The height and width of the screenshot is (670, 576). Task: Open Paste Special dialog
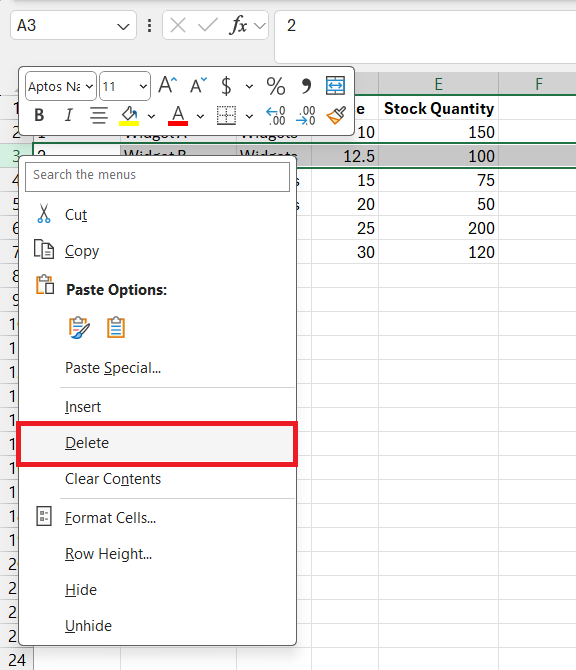coord(157,368)
